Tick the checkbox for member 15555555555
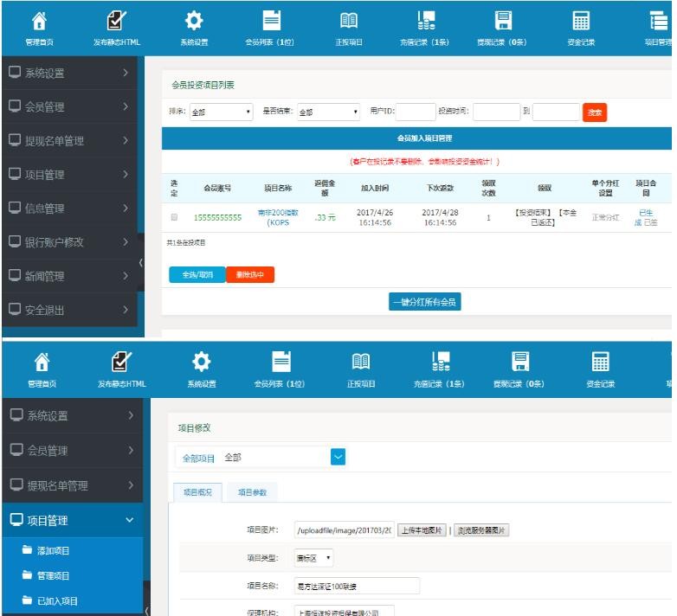Viewport: 677px width, 616px height. (x=174, y=217)
